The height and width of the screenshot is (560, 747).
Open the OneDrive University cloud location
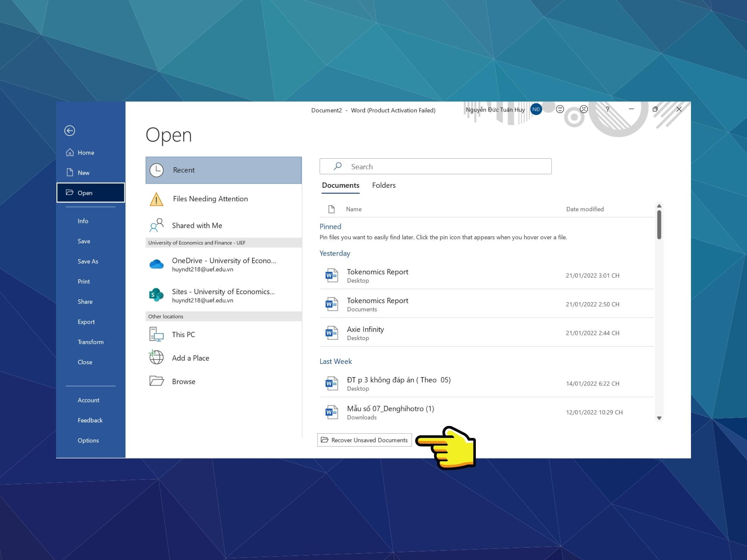[x=223, y=264]
